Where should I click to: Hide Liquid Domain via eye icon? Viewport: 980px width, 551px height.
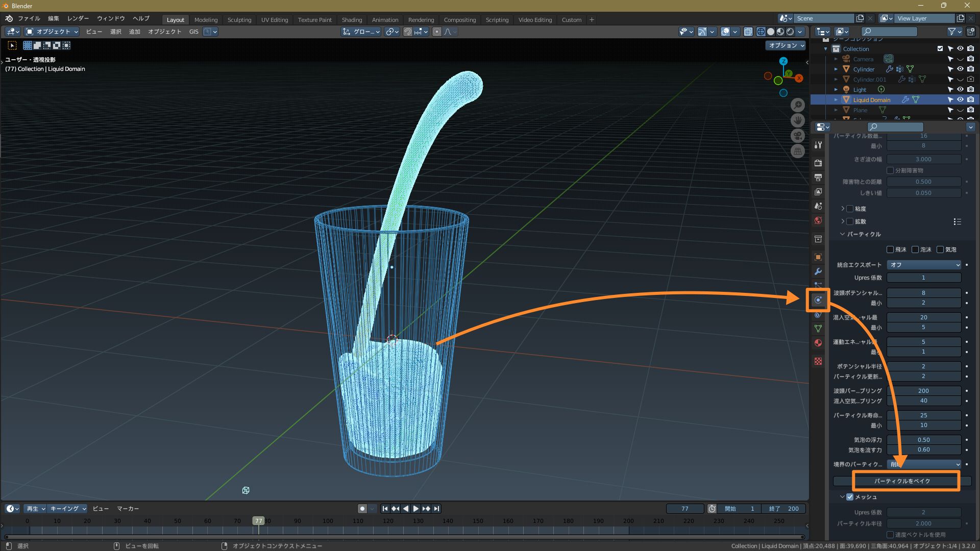pyautogui.click(x=960, y=100)
